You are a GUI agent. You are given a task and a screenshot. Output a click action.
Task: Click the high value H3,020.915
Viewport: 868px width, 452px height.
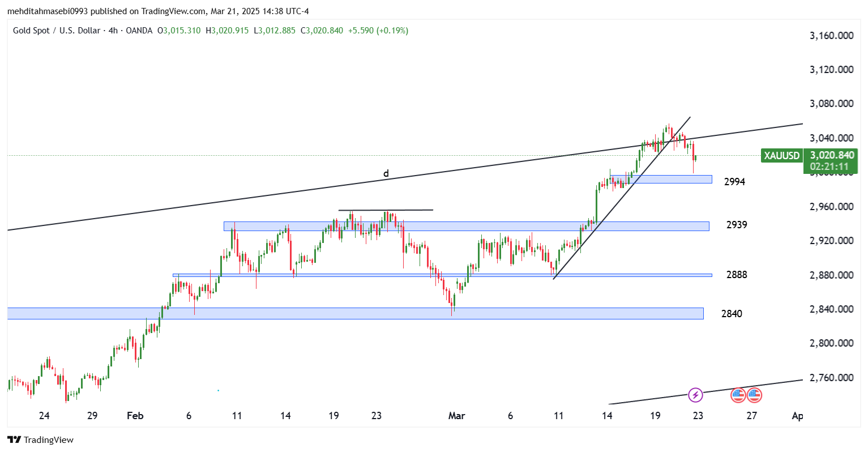227,31
